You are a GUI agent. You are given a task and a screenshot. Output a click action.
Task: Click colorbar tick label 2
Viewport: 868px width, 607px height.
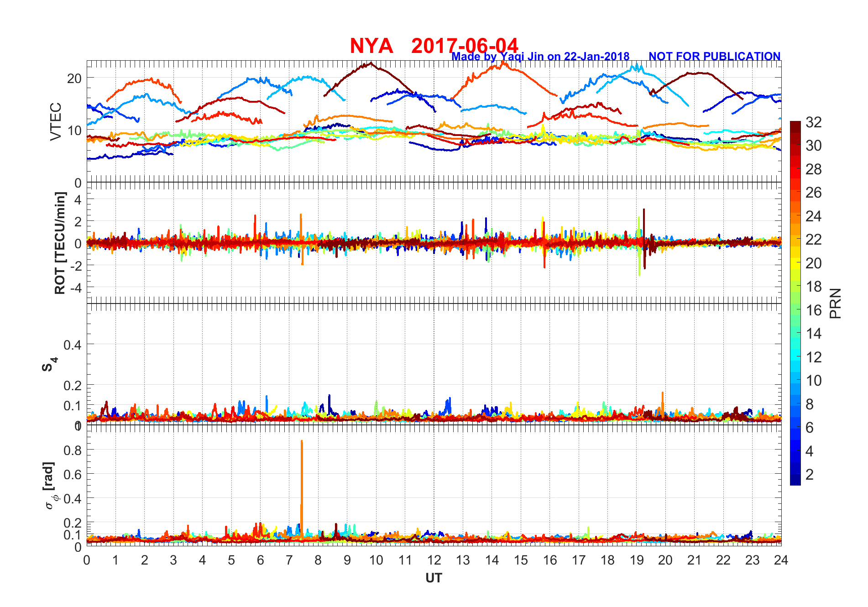coord(809,475)
